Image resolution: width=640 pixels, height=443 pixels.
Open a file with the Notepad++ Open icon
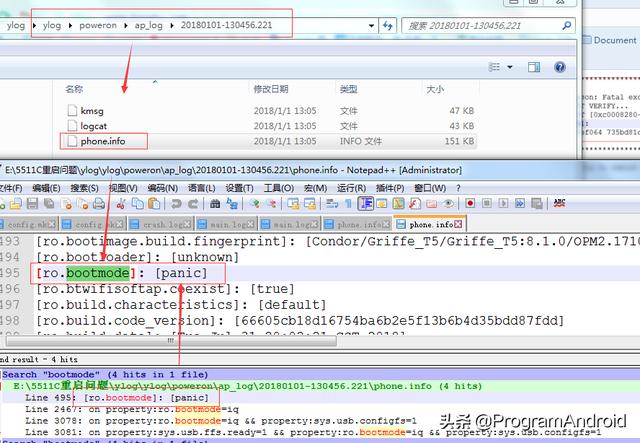coord(16,203)
